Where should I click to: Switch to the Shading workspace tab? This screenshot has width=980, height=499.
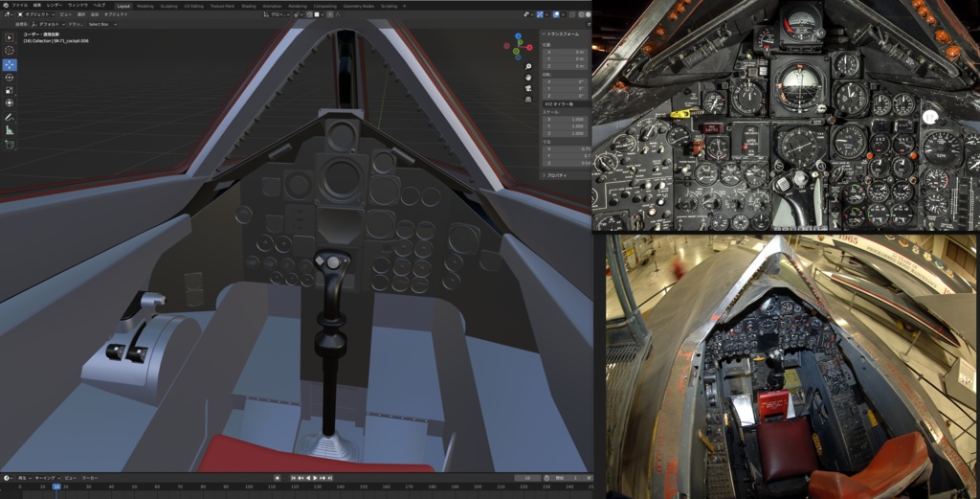click(x=249, y=7)
